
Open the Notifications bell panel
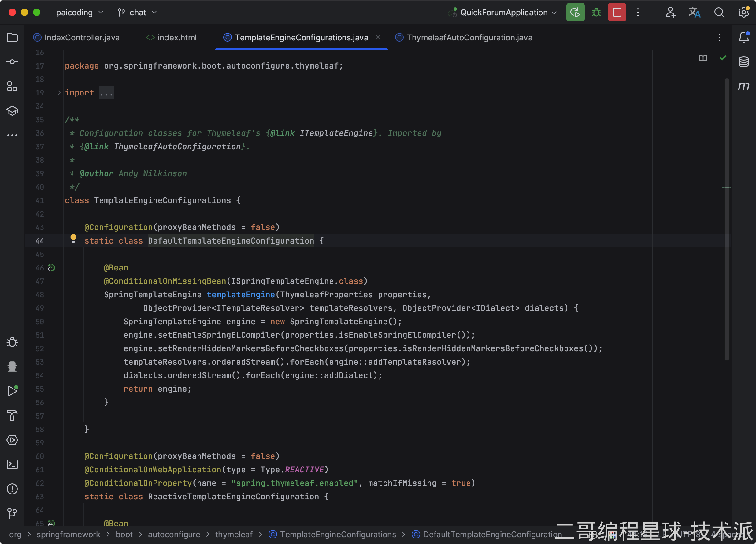click(744, 37)
